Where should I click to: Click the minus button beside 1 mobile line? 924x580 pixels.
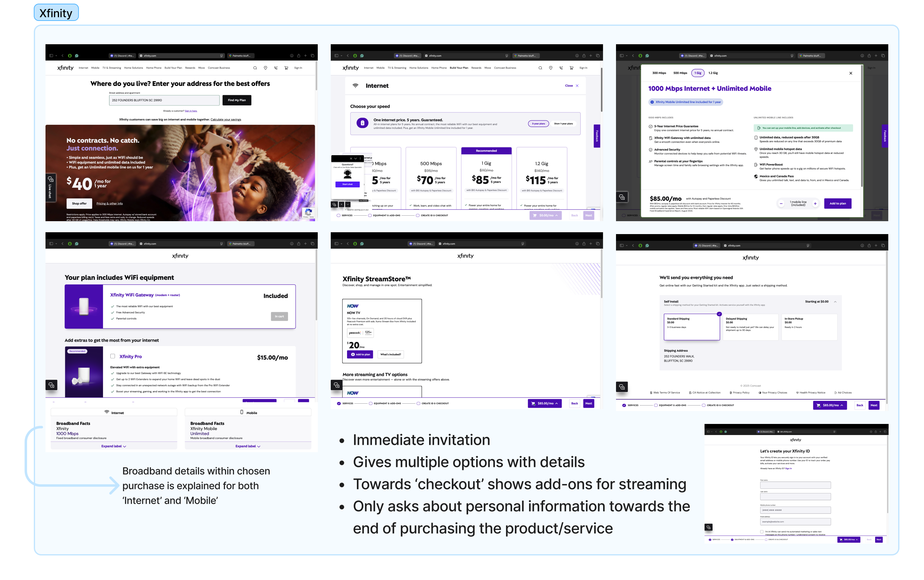(781, 204)
